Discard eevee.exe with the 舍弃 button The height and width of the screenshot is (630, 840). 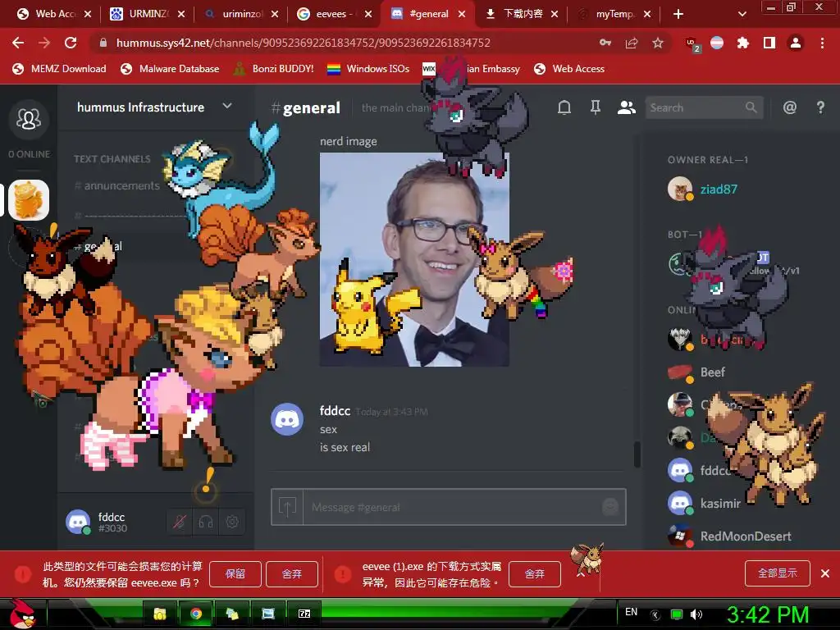point(292,574)
